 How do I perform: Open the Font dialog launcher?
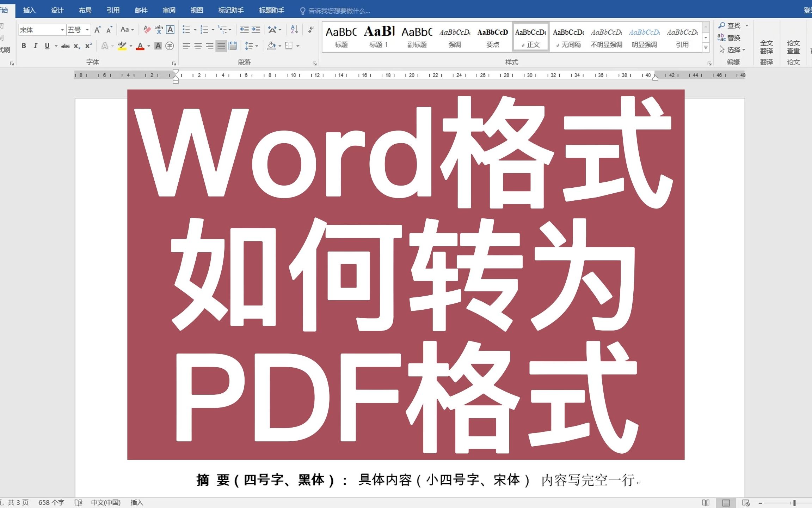[174, 63]
